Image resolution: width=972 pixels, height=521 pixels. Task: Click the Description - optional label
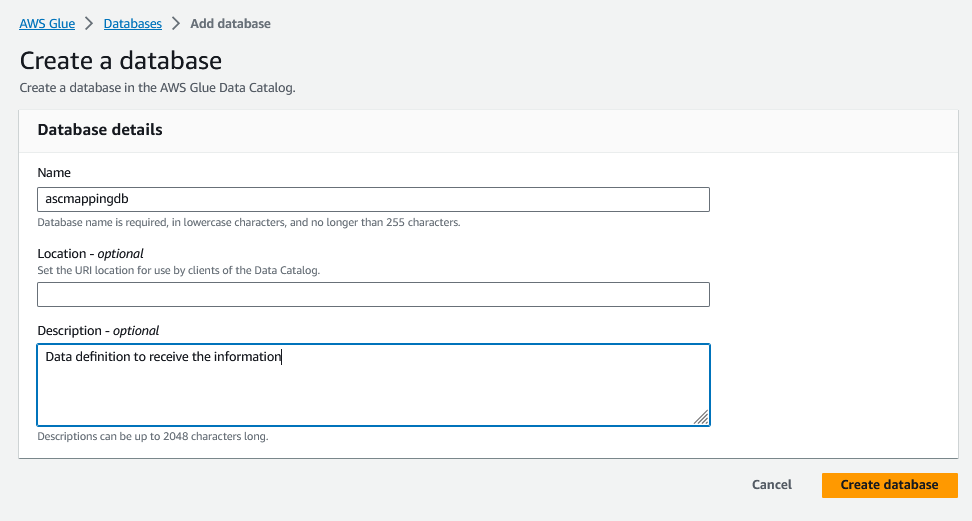click(98, 330)
